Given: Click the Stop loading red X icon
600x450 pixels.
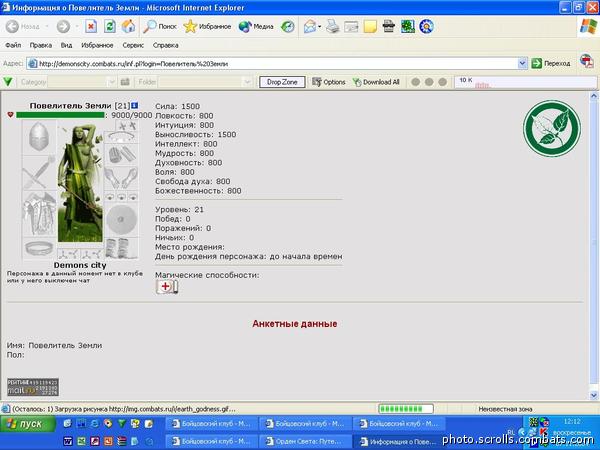Looking at the screenshot, I should point(91,26).
